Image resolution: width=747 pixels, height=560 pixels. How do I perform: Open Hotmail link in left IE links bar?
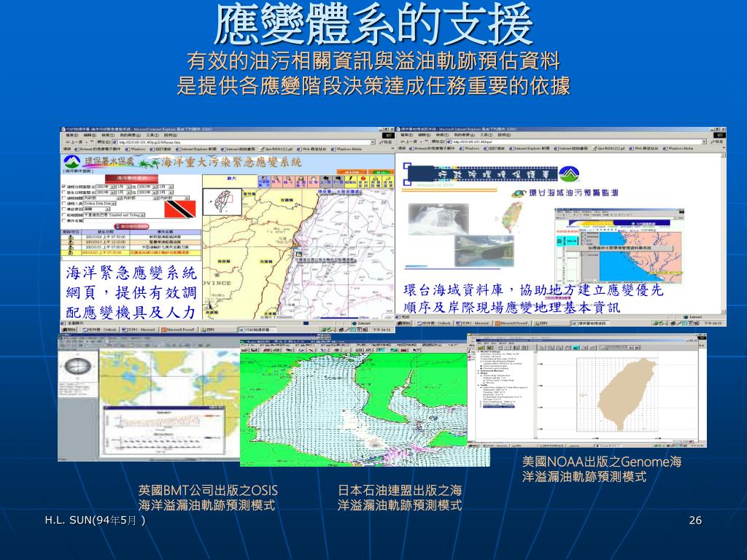pos(97,149)
